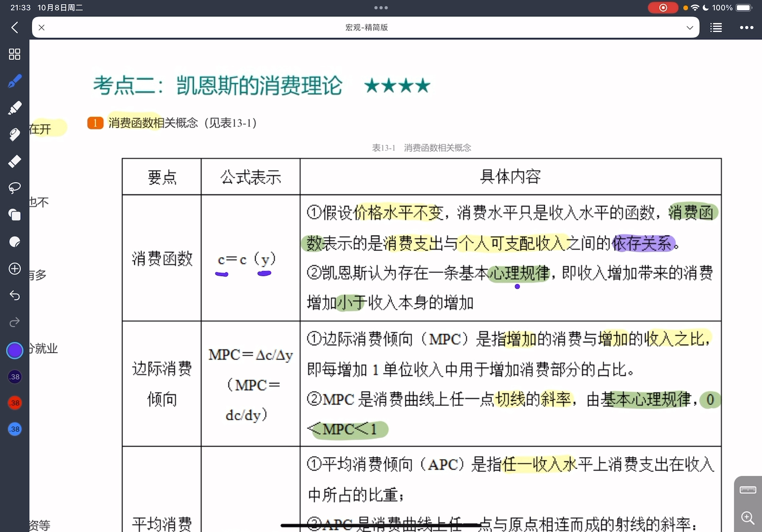Tap the orange number 1 badge
Viewport: 762px width, 532px height.
pyautogui.click(x=95, y=123)
